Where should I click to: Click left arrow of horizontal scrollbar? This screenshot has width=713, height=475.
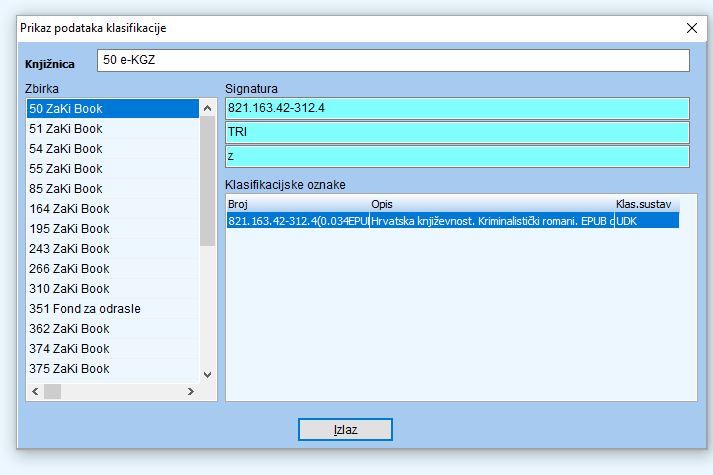click(36, 391)
